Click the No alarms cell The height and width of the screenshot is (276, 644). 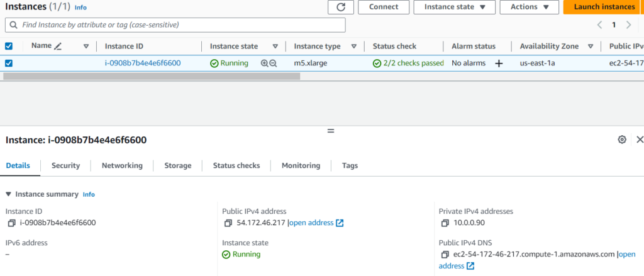pos(469,63)
